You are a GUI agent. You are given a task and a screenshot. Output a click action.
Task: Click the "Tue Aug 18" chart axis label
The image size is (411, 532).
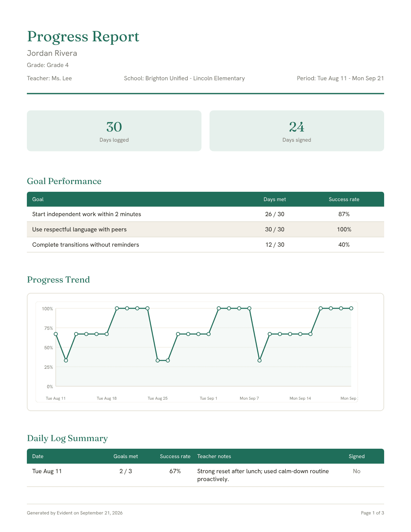click(107, 398)
